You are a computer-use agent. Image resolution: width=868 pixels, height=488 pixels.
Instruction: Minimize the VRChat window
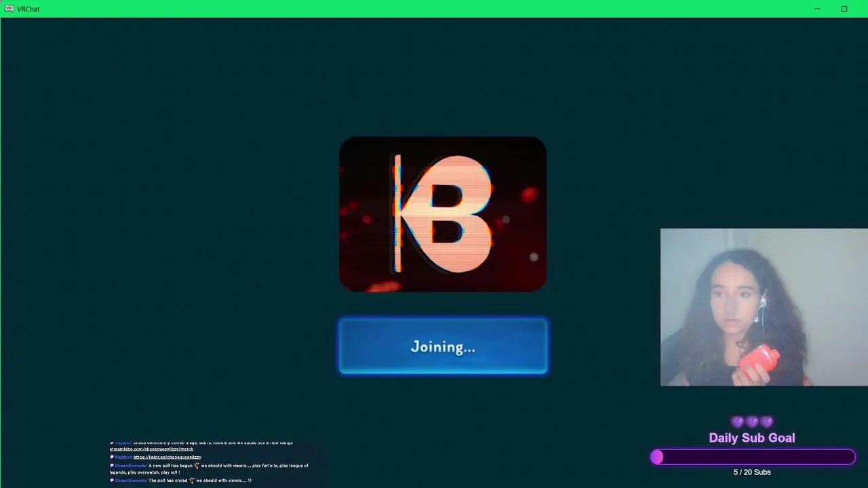[x=817, y=9]
